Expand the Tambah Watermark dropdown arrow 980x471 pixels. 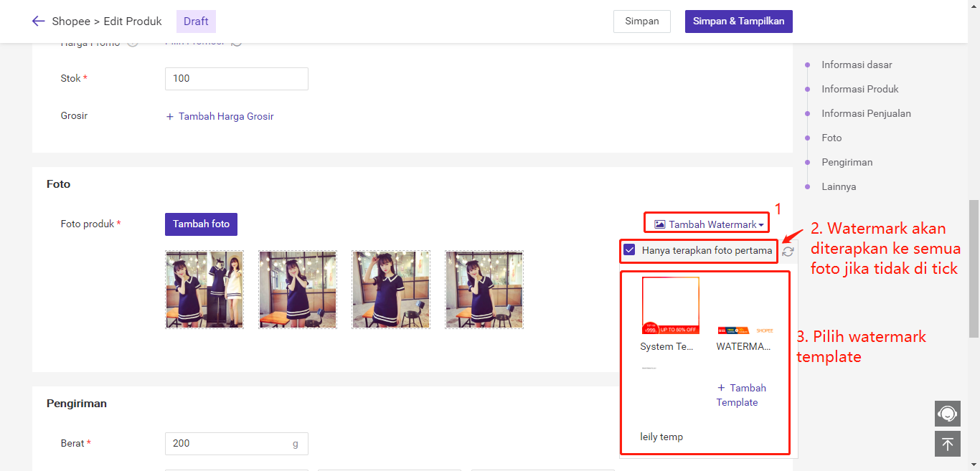760,226
